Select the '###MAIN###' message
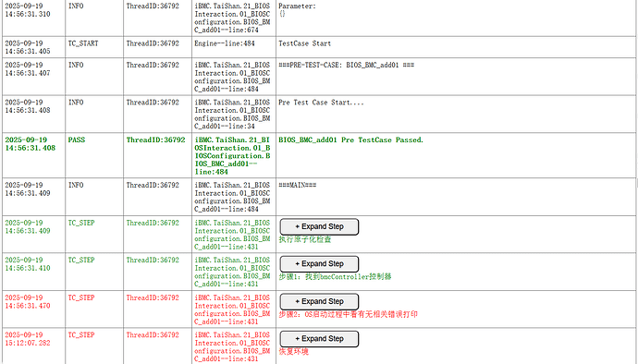Viewport: 638px width, 364px height. pos(298,185)
